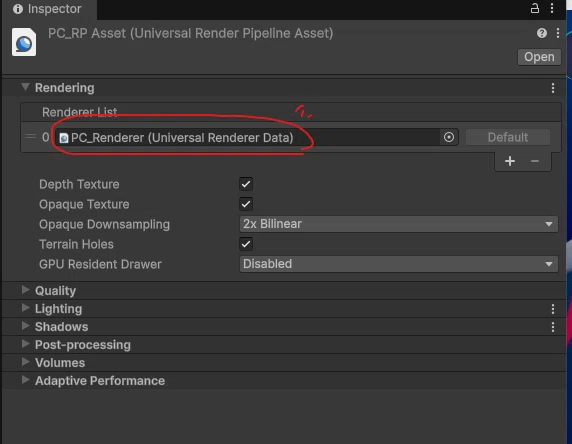The width and height of the screenshot is (572, 444).
Task: Click the PC_Renderer asset file icon
Action: coord(64,138)
